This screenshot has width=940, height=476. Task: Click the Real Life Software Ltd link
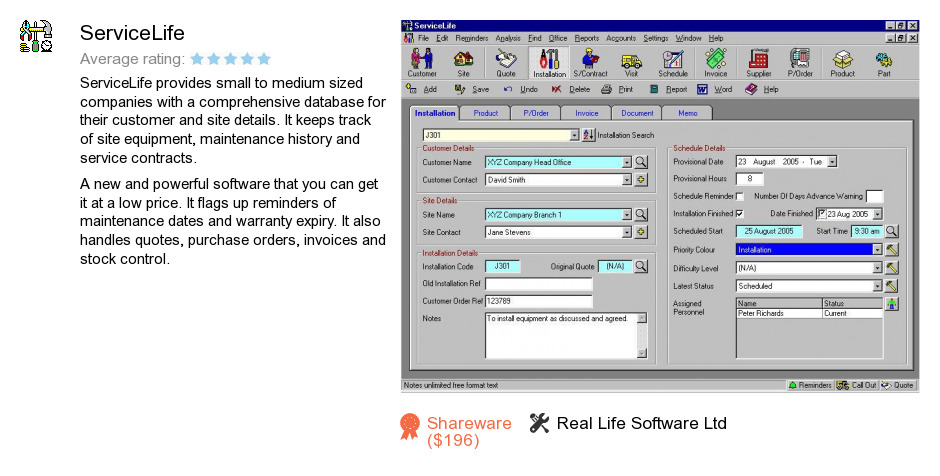pos(641,423)
